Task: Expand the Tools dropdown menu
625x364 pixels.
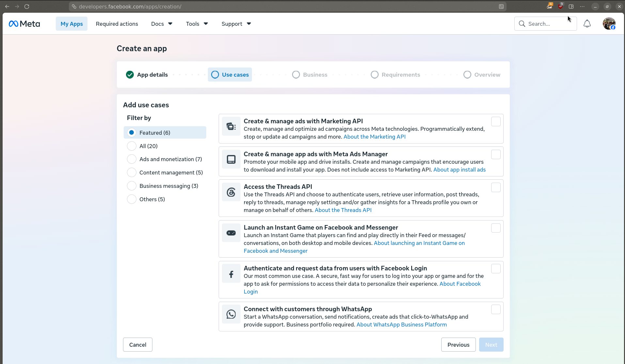Action: click(197, 24)
